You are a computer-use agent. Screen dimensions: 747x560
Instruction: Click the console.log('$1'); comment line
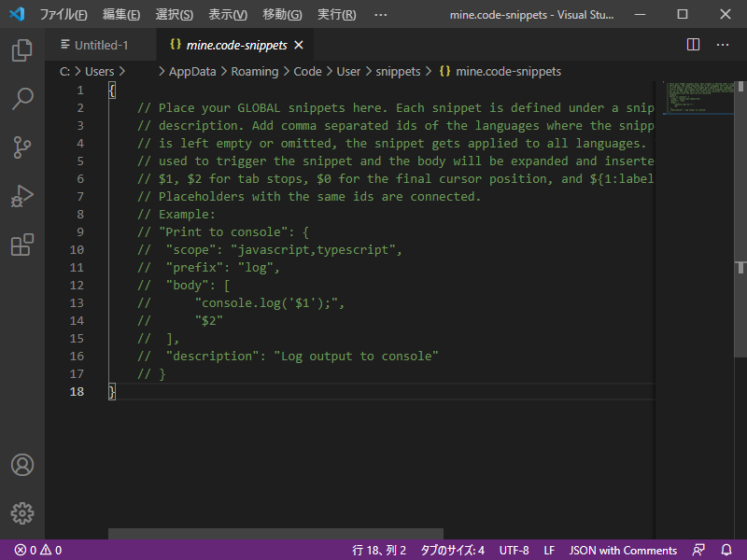tap(241, 302)
